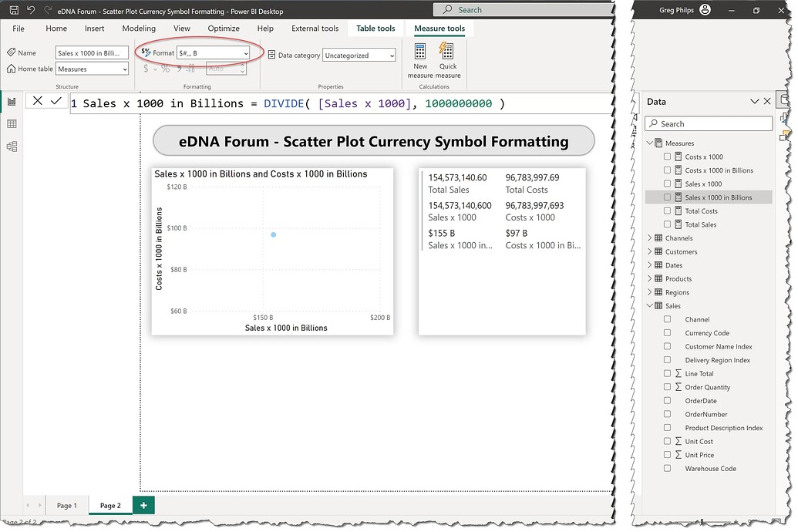Check the Total Costs measure checkbox
Image resolution: width=798 pixels, height=532 pixels.
tap(668, 210)
